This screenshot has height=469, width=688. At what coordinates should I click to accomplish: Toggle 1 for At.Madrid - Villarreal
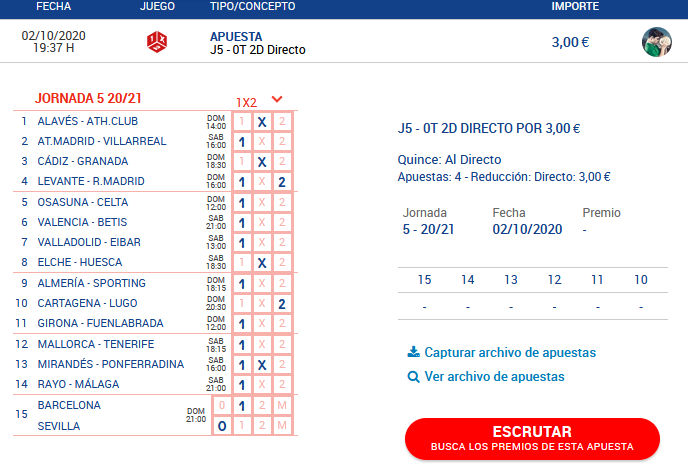point(242,142)
